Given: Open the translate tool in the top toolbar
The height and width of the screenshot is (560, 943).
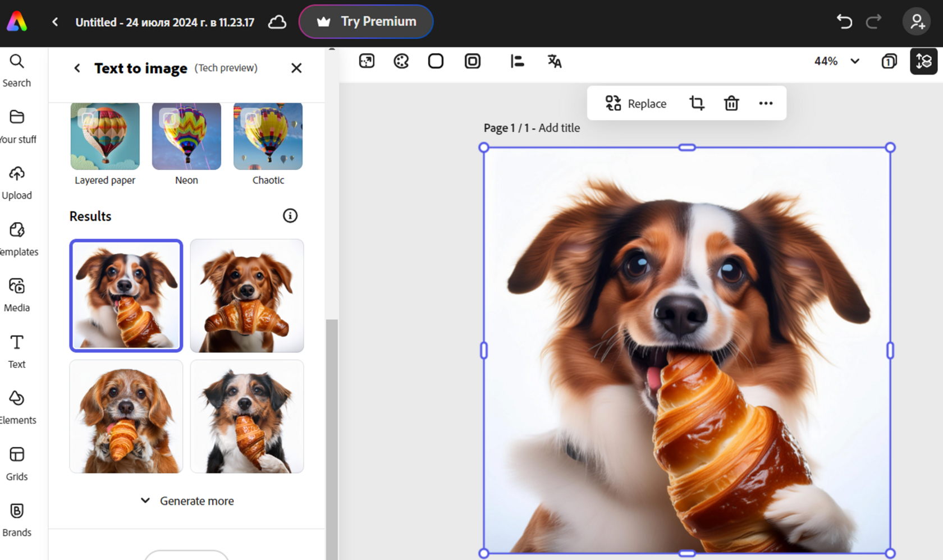Looking at the screenshot, I should point(554,61).
